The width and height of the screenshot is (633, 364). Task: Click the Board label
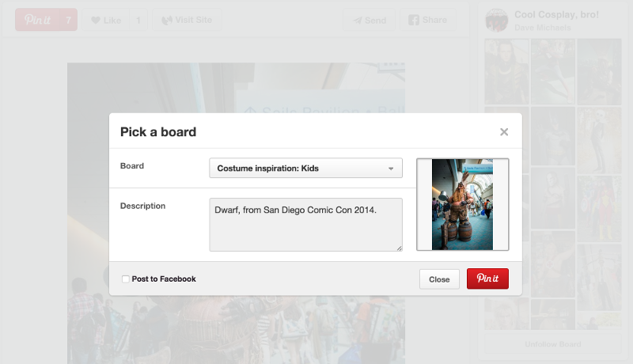tap(132, 166)
